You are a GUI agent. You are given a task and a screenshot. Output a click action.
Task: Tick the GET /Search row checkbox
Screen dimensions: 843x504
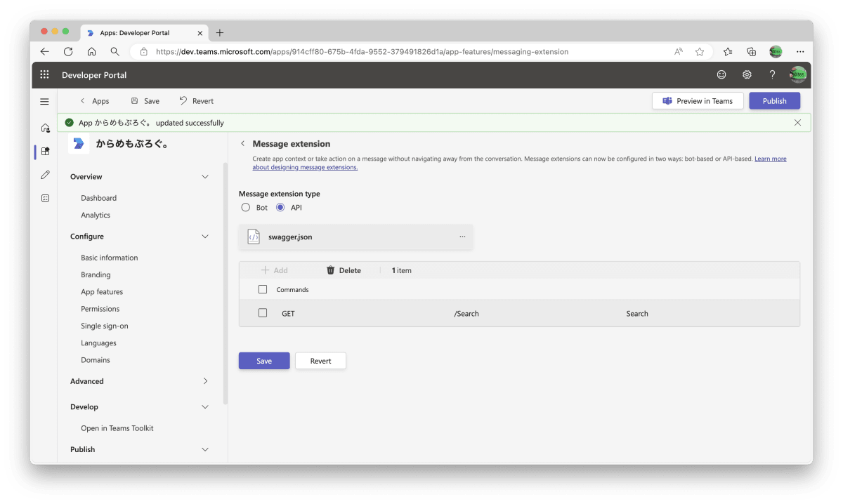pos(263,313)
